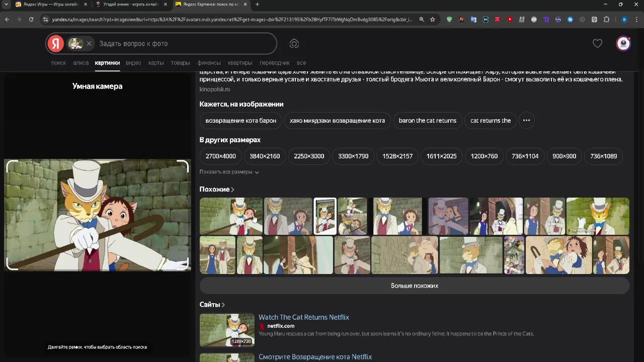Open the netflix.com site thumbnail 1280×720

click(x=227, y=330)
